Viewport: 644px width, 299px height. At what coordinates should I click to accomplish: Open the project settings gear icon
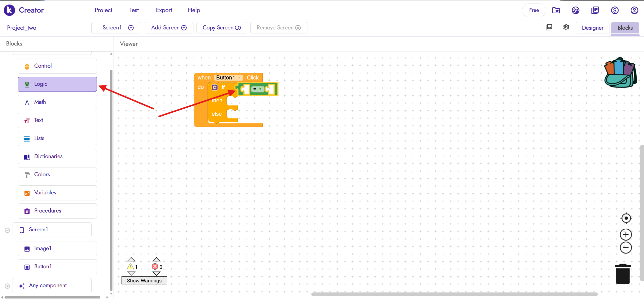[566, 27]
